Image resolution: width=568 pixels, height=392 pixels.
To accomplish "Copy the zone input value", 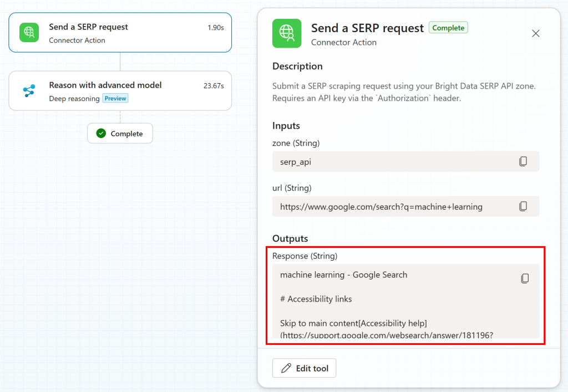I will pos(523,161).
